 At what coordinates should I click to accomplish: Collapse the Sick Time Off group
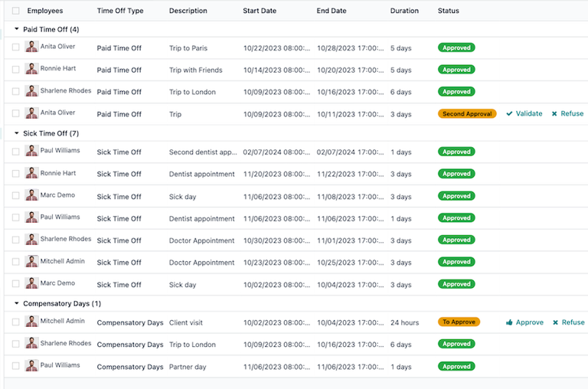(17, 133)
